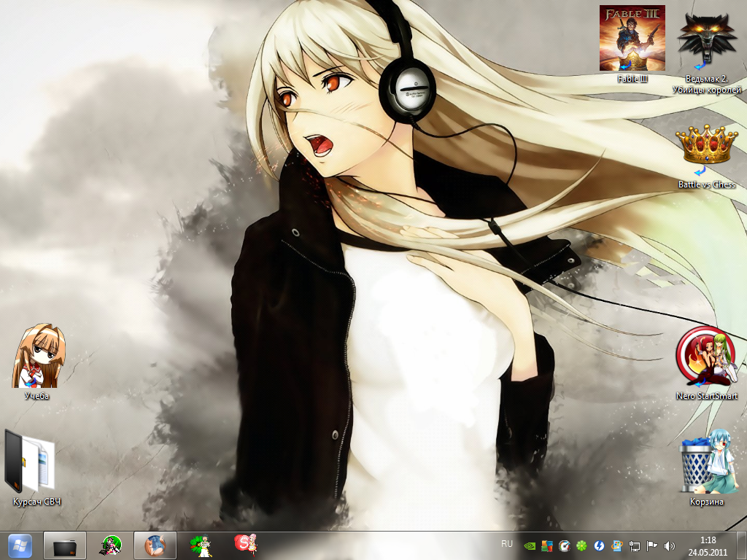
Task: Click the green-leaf anime character taskbar icon
Action: [x=201, y=545]
